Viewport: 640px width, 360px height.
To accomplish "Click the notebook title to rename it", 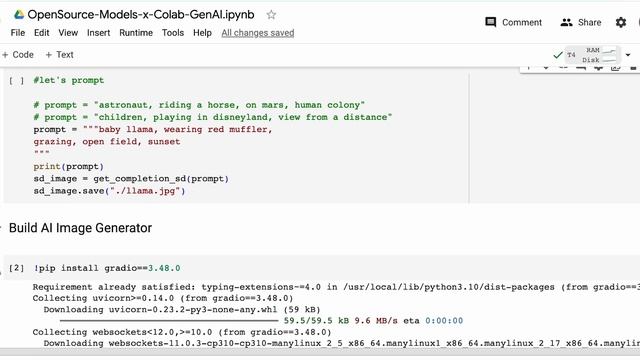I will click(141, 15).
